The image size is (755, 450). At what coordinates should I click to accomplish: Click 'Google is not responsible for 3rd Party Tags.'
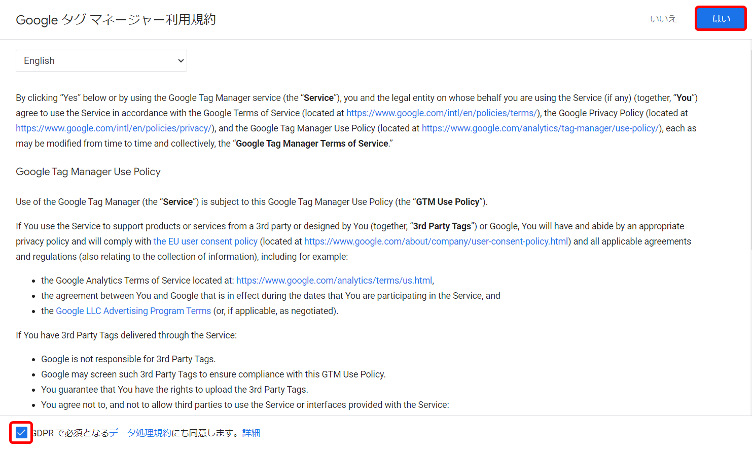coord(128,359)
